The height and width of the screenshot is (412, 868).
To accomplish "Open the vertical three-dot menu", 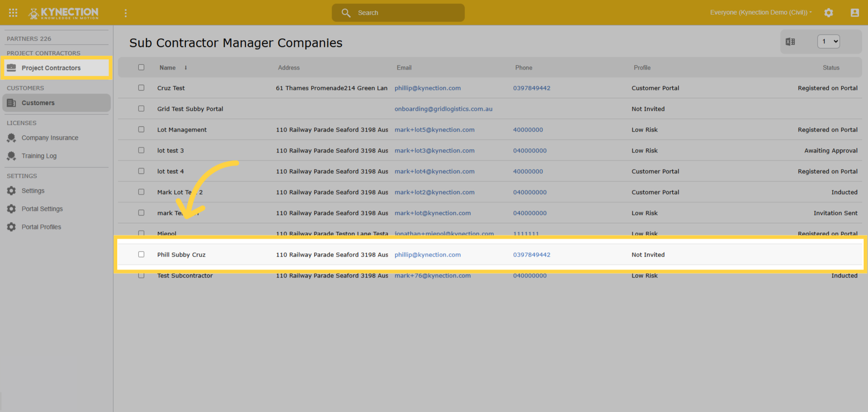I will pos(125,13).
